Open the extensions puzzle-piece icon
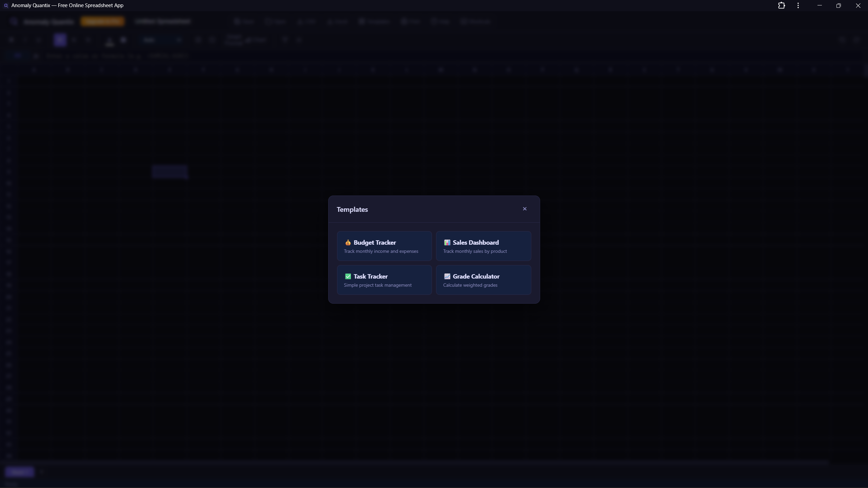This screenshot has width=868, height=488. click(781, 5)
